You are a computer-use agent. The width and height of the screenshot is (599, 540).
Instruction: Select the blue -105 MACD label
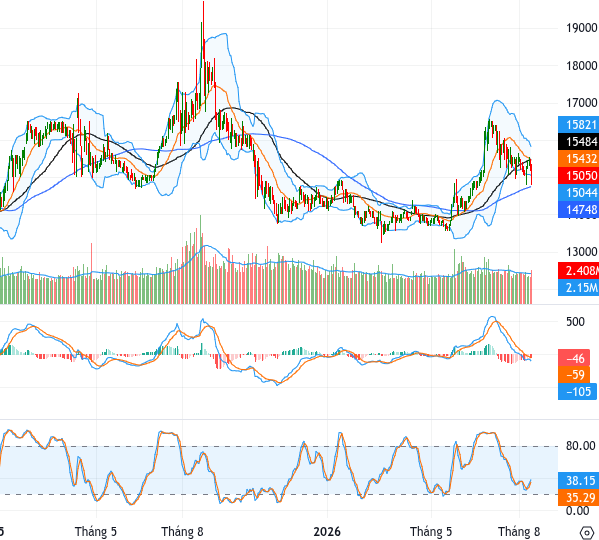pyautogui.click(x=577, y=391)
